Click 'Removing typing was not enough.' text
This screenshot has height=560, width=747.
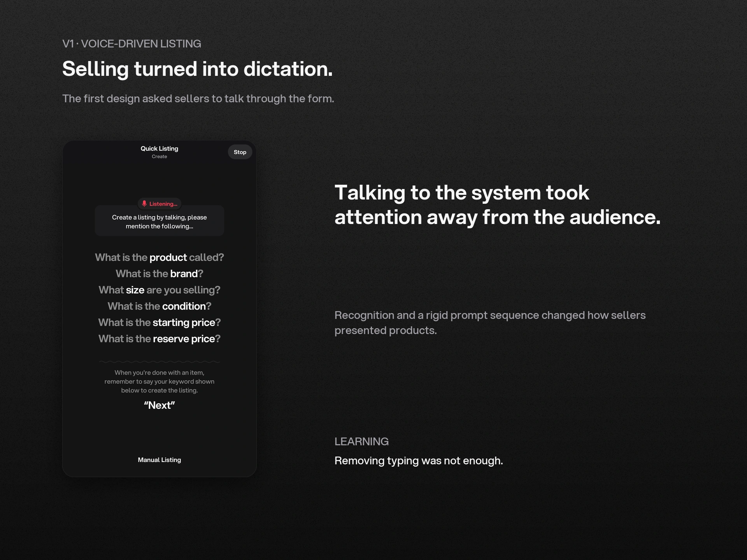(x=419, y=461)
